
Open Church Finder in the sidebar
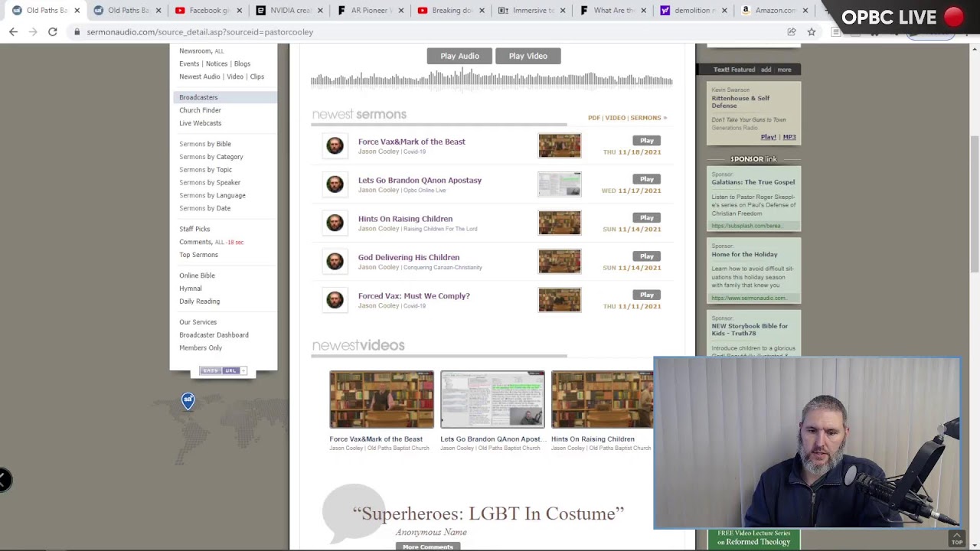(200, 110)
